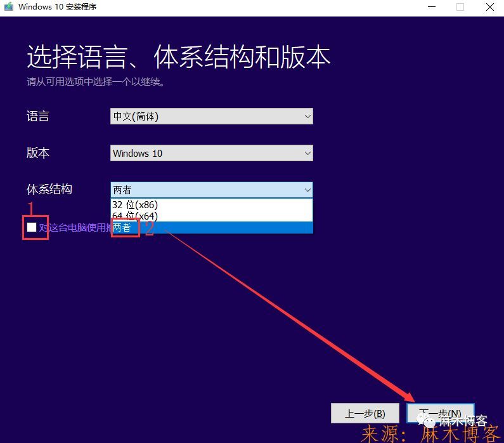Click the 对这台电脑使用推荐的选项 label text
504x443 pixels.
click(x=75, y=227)
